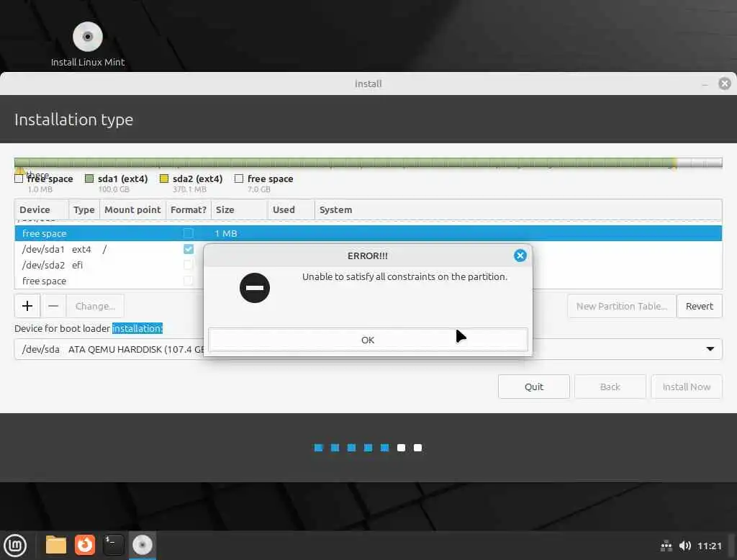Viewport: 737px width, 560px height.
Task: Click the Used column header
Action: (x=291, y=209)
